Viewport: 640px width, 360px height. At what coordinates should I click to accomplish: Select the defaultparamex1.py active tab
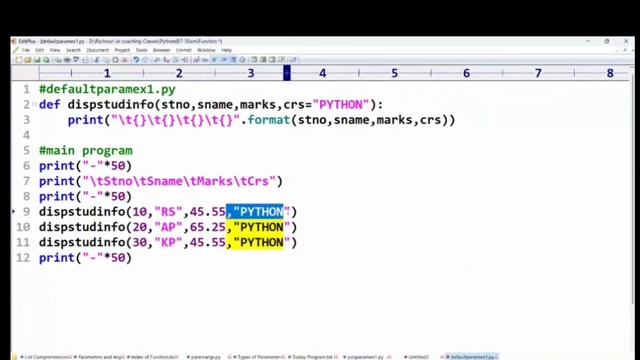click(471, 357)
